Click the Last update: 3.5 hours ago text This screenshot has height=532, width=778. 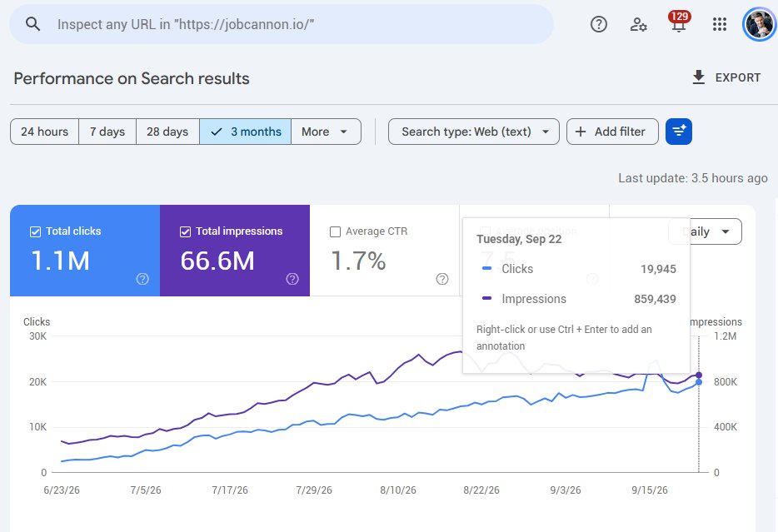pos(693,178)
